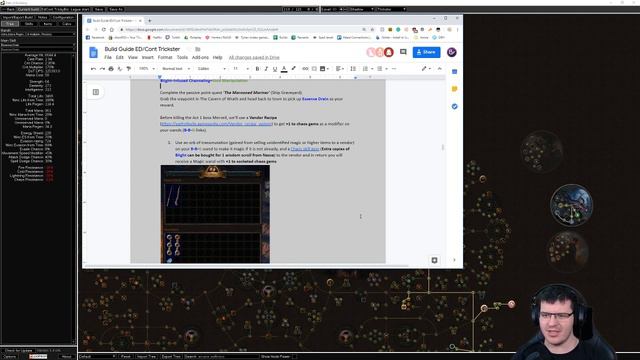Open Keep notes in the side panel

pyautogui.click(x=454, y=89)
